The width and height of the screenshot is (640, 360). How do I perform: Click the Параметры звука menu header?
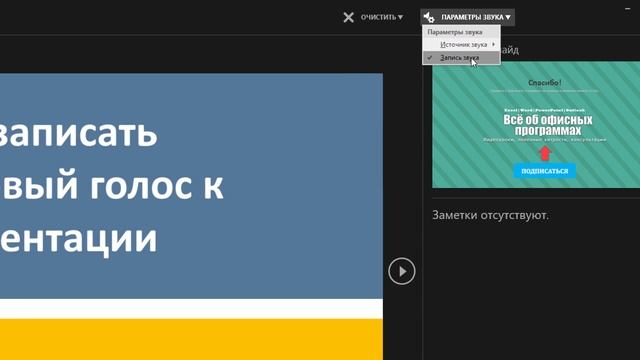point(462,32)
